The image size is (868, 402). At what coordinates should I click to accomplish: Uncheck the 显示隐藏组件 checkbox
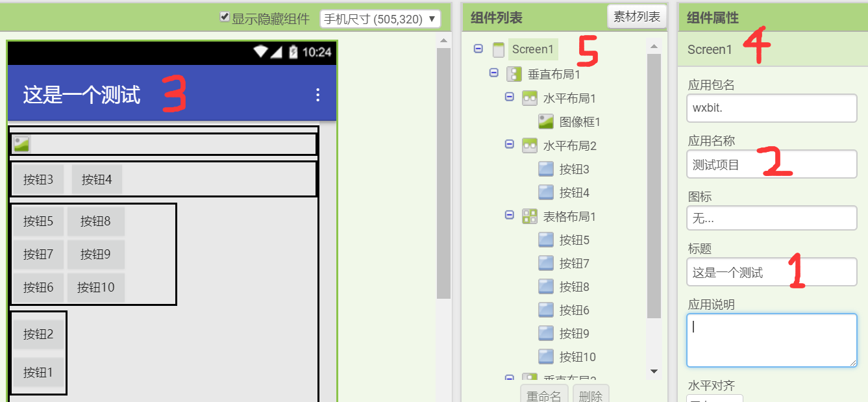coord(224,18)
